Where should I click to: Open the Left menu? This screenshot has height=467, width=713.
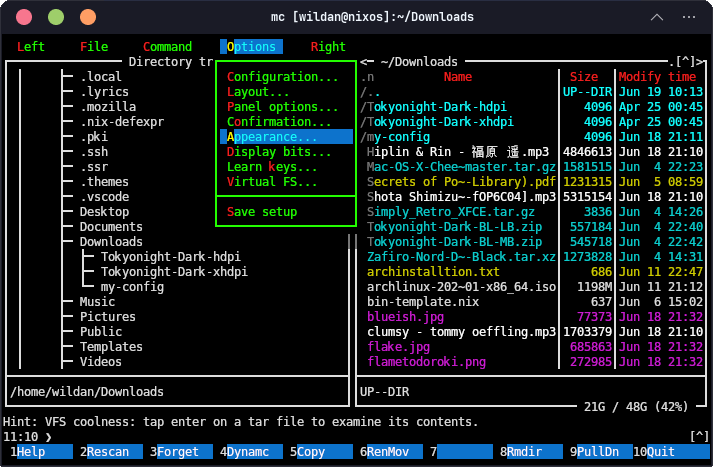[30, 46]
